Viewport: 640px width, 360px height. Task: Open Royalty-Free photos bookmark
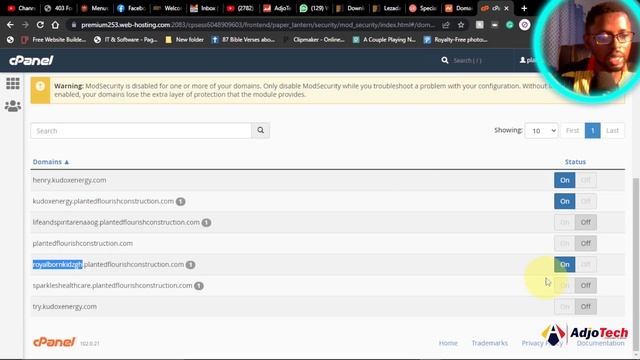click(x=456, y=40)
